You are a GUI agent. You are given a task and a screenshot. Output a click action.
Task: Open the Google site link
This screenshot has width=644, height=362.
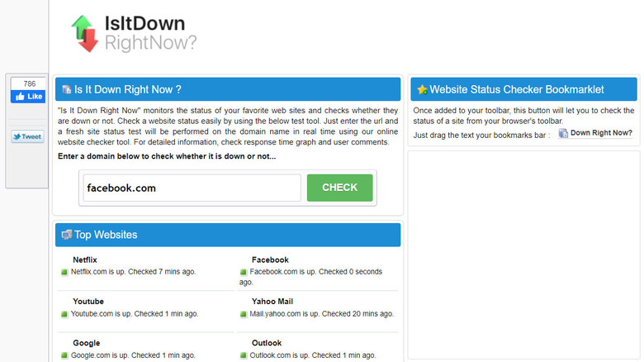pyautogui.click(x=86, y=343)
